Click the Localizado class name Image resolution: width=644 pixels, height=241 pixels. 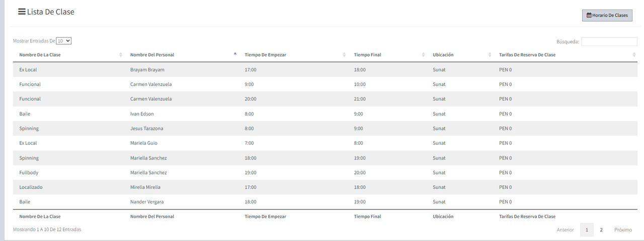coord(31,187)
